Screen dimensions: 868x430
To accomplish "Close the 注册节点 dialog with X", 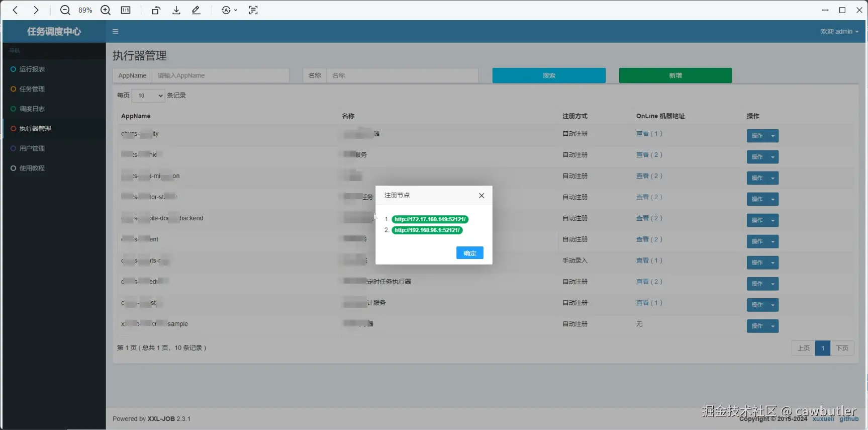I will click(481, 196).
